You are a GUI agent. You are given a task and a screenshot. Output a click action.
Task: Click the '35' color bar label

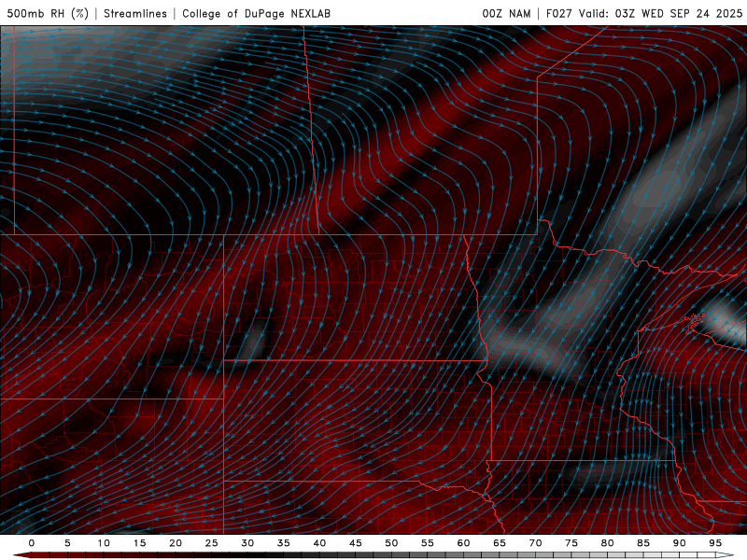[x=284, y=543]
